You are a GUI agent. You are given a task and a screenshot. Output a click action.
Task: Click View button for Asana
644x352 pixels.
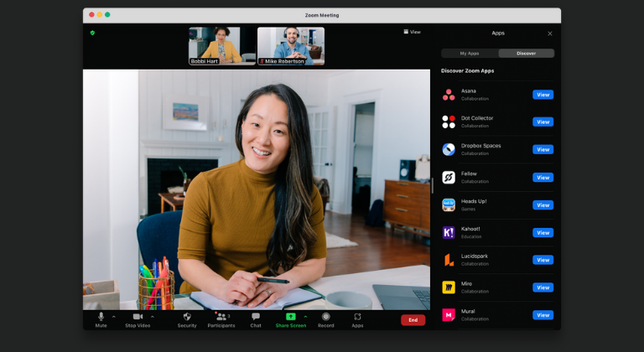pos(543,95)
